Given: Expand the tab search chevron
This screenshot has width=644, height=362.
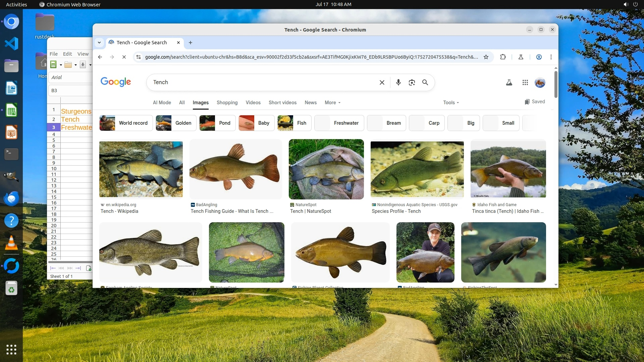Looking at the screenshot, I should coord(99,43).
